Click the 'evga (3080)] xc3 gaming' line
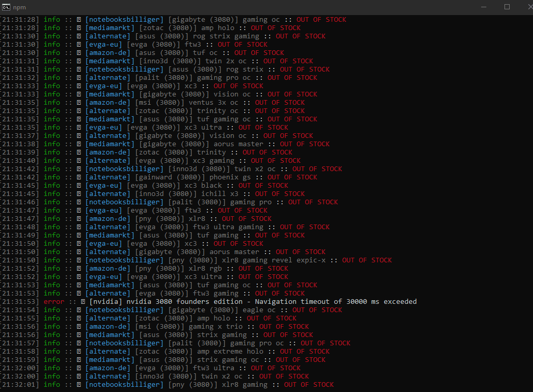Screen dimensions: 533x392 tap(150, 161)
